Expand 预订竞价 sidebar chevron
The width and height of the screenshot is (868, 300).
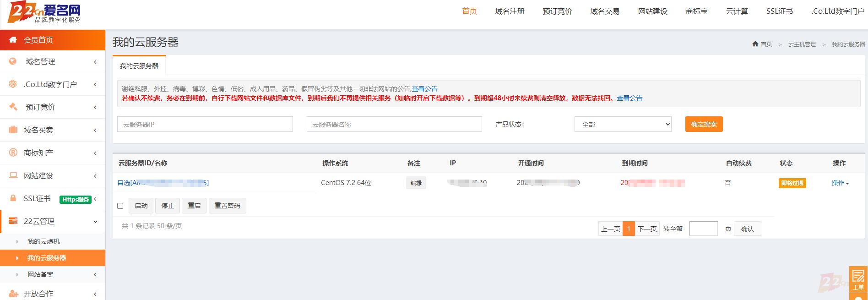click(x=95, y=107)
